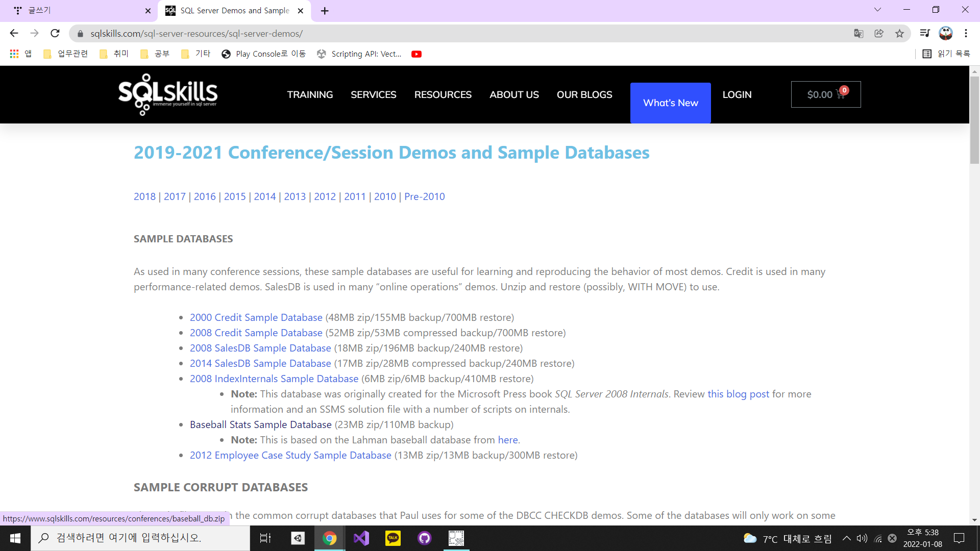Open the Chrome profile avatar
This screenshot has height=551, width=980.
tap(946, 33)
